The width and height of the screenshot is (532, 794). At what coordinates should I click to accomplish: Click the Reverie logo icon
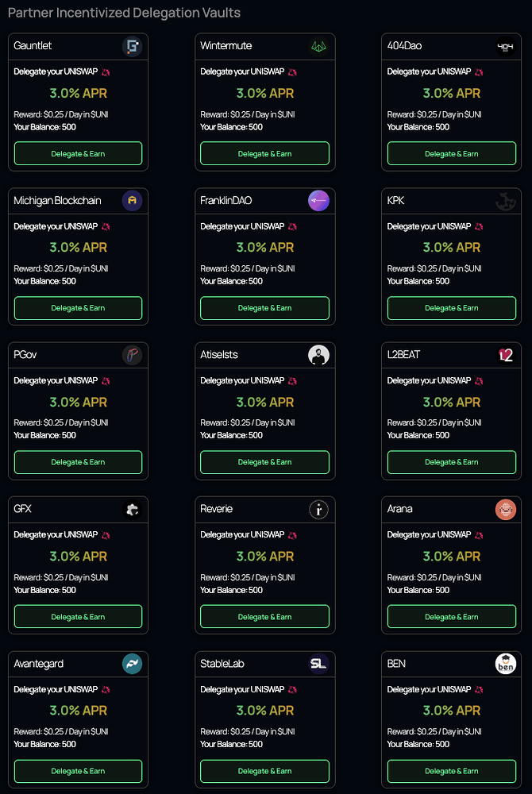tap(318, 509)
